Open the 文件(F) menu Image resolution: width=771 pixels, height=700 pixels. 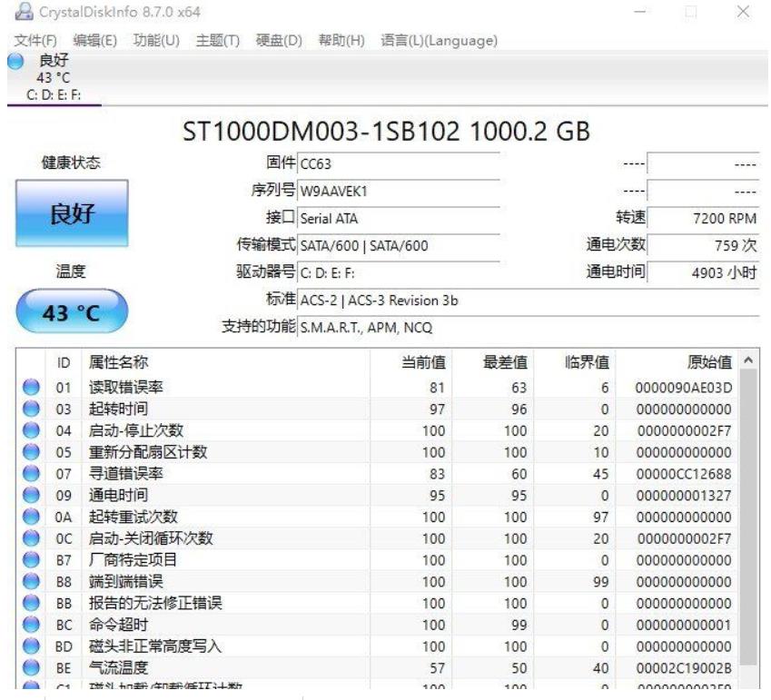coord(35,40)
